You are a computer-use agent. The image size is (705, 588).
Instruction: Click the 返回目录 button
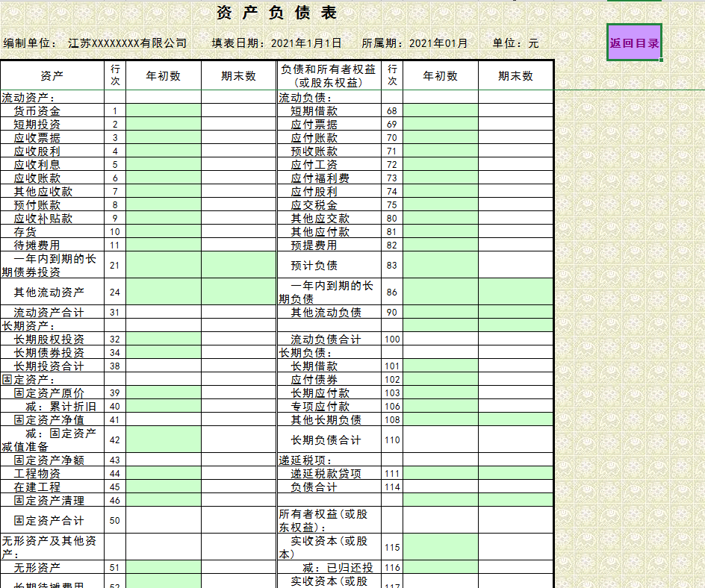pyautogui.click(x=635, y=43)
